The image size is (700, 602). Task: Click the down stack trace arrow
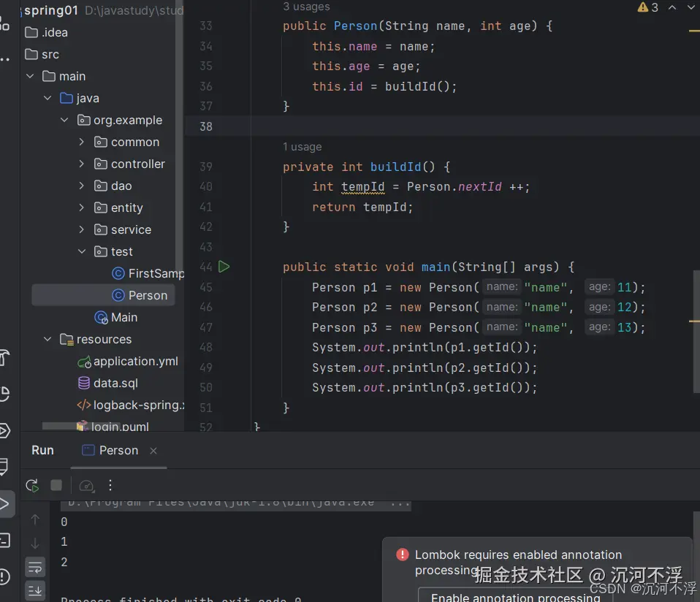click(35, 543)
